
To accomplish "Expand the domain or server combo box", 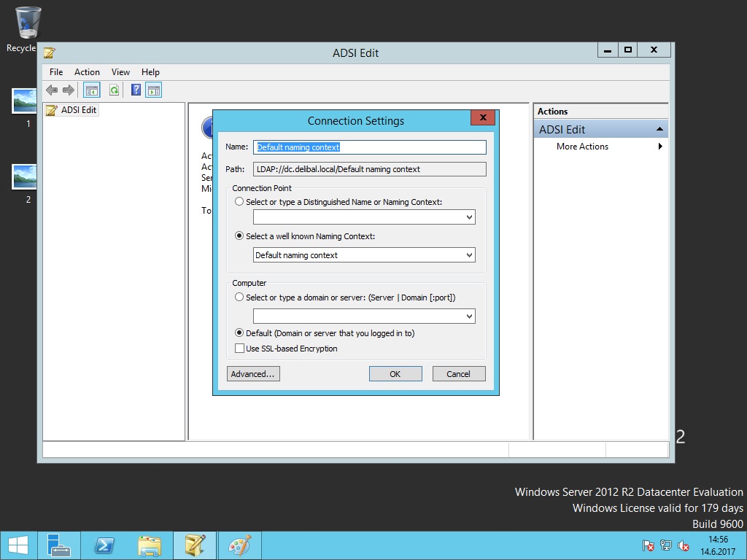I will [x=469, y=316].
